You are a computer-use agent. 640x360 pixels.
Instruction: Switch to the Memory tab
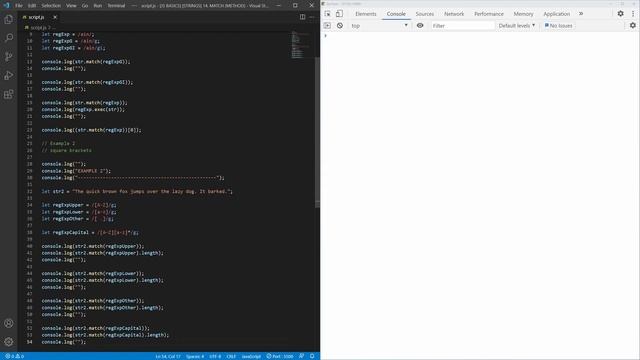tap(523, 14)
